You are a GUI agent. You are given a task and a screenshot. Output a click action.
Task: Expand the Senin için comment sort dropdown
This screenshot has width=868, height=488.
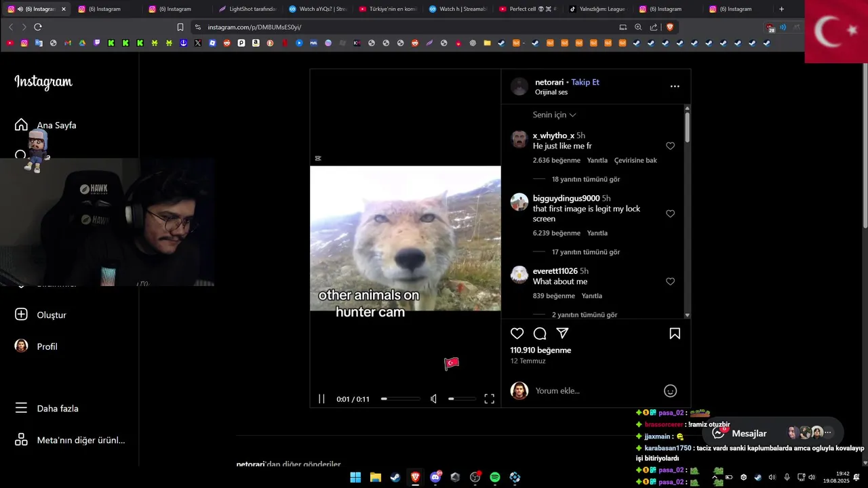(554, 115)
